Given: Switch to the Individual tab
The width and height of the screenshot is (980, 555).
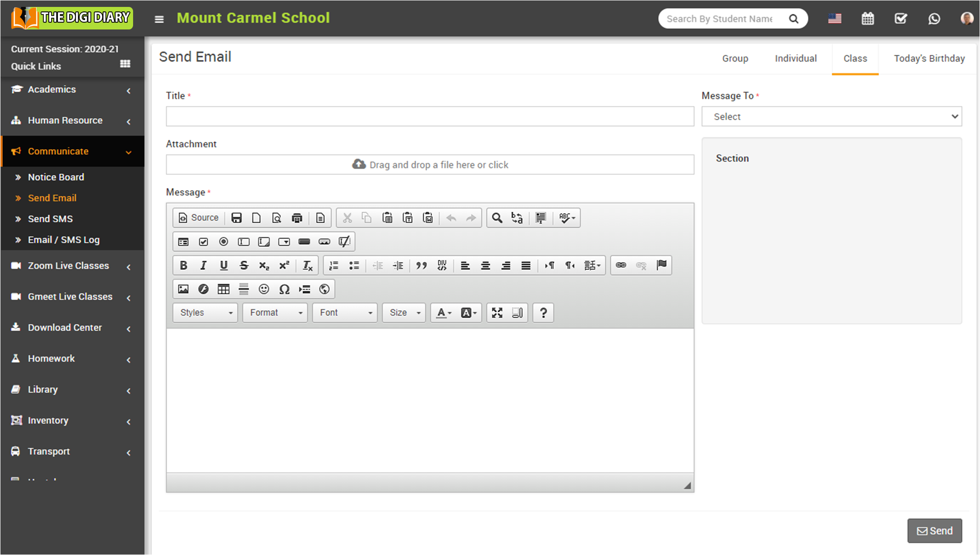Looking at the screenshot, I should point(795,58).
